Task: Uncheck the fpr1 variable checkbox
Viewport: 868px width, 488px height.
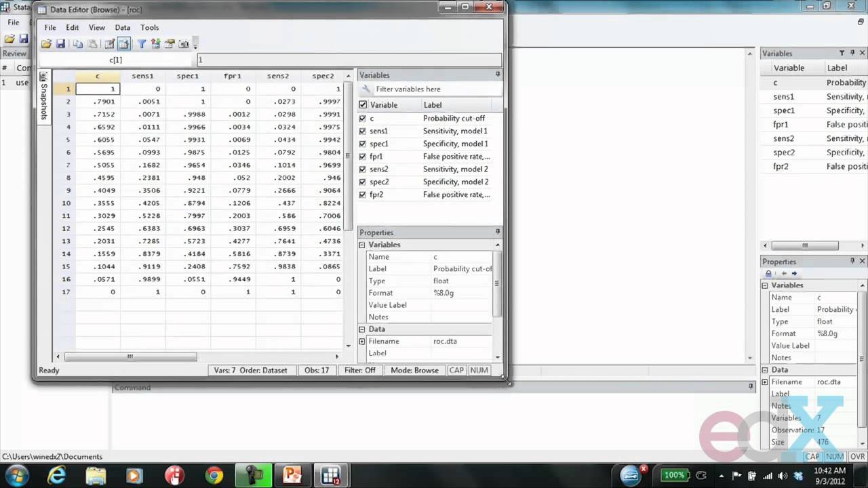Action: pos(363,157)
